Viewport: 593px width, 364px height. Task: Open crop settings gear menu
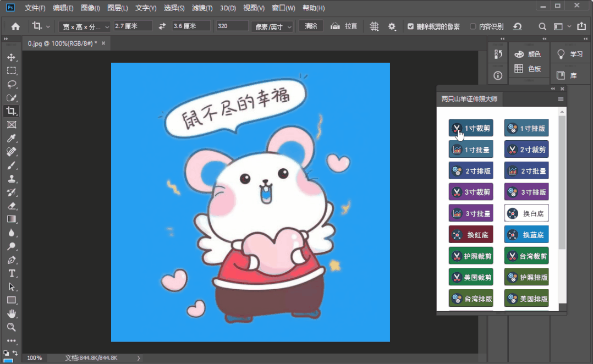392,26
